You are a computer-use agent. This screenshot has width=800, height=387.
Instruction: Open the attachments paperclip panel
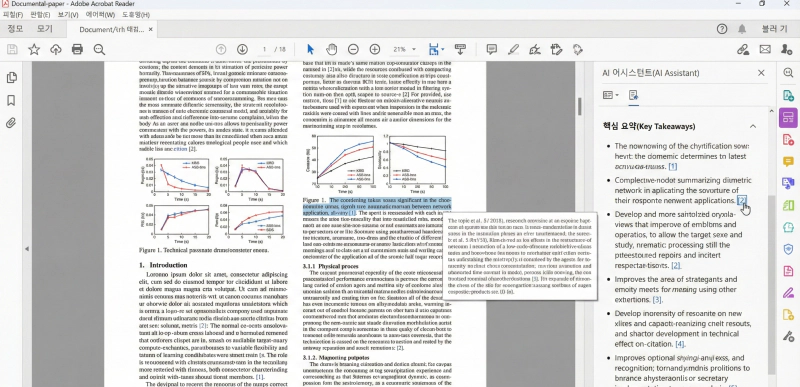11,123
